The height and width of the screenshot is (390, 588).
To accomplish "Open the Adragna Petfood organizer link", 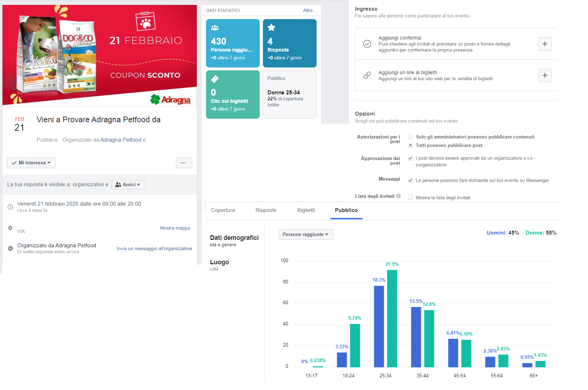I will coord(121,140).
